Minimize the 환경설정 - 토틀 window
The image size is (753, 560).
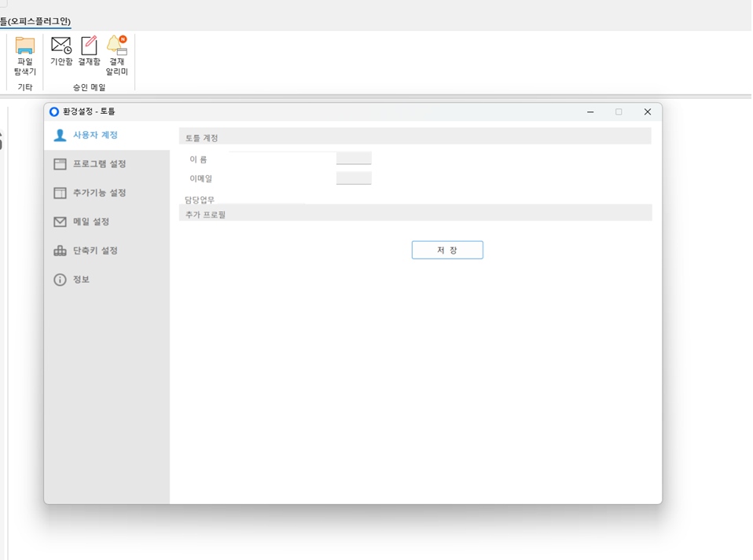(x=590, y=112)
